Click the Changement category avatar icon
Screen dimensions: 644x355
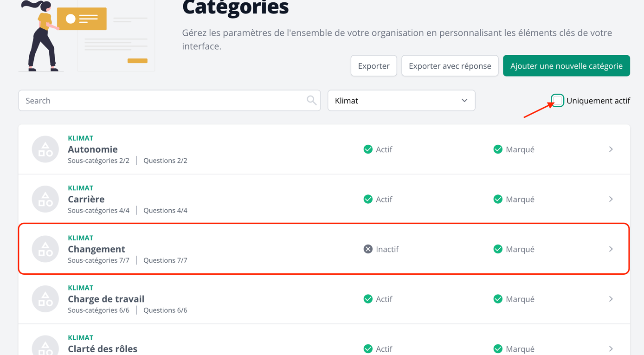pos(45,249)
